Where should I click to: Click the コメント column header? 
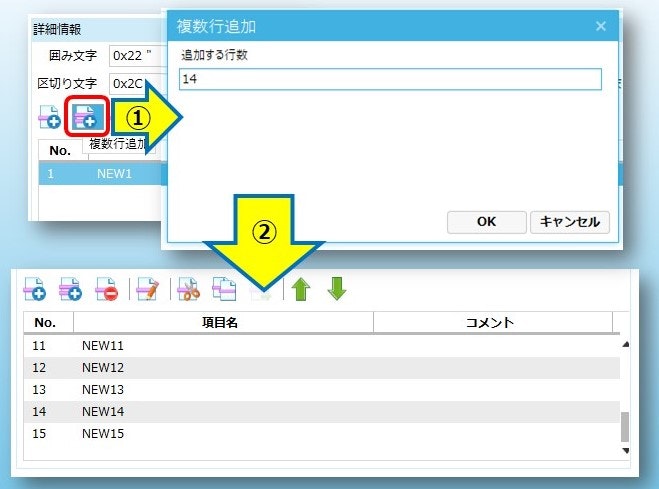pyautogui.click(x=493, y=323)
